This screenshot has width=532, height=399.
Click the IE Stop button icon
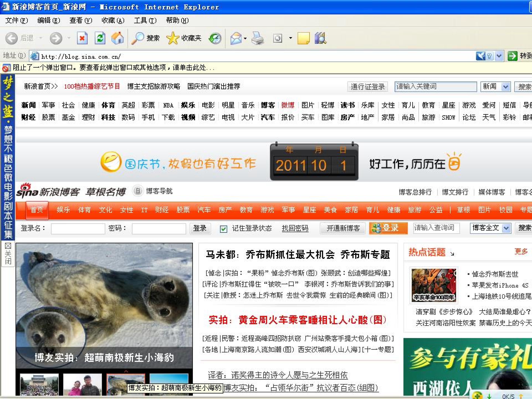pyautogui.click(x=82, y=38)
